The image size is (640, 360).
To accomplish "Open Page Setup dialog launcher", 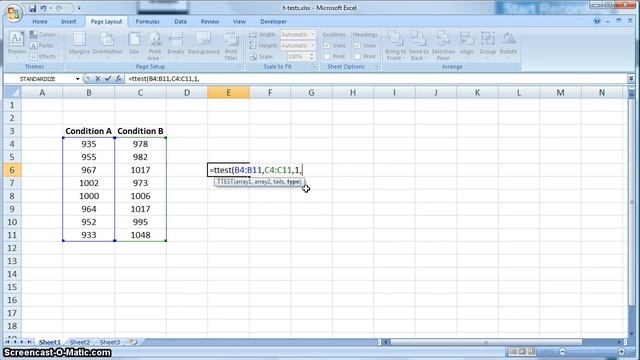I will point(240,67).
